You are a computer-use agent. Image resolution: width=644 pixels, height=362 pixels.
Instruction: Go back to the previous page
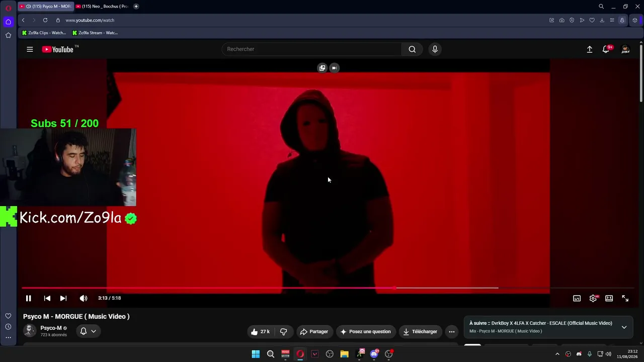pyautogui.click(x=23, y=20)
